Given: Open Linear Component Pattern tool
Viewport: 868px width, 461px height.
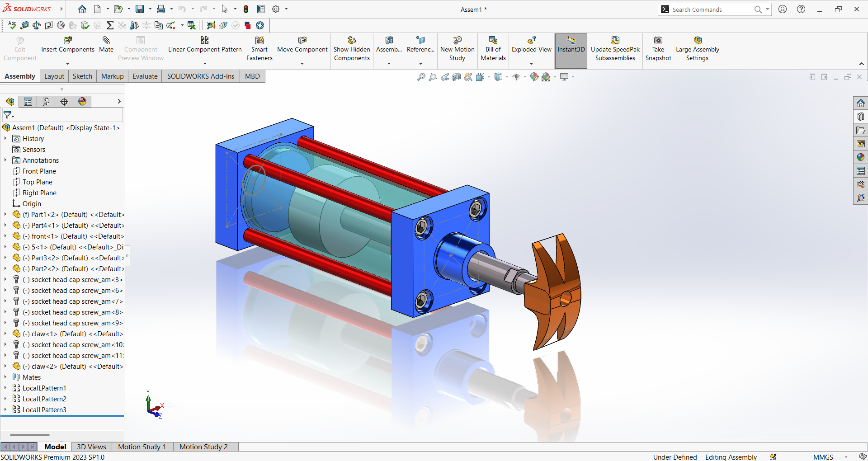Looking at the screenshot, I should pos(205,44).
